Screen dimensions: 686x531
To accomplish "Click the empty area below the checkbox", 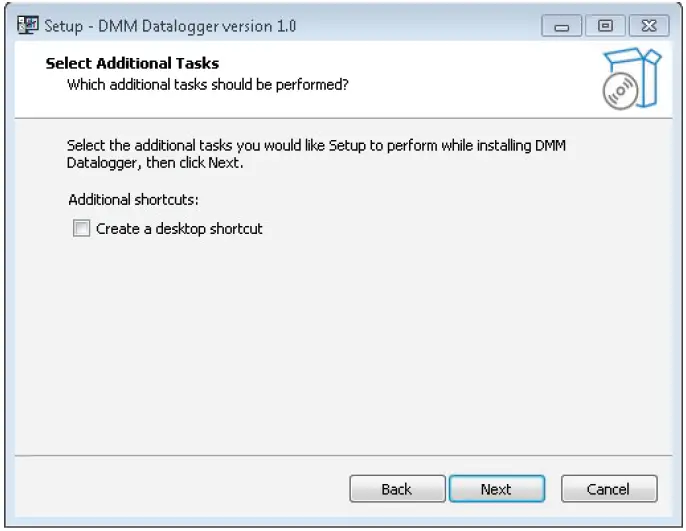I will (340, 340).
